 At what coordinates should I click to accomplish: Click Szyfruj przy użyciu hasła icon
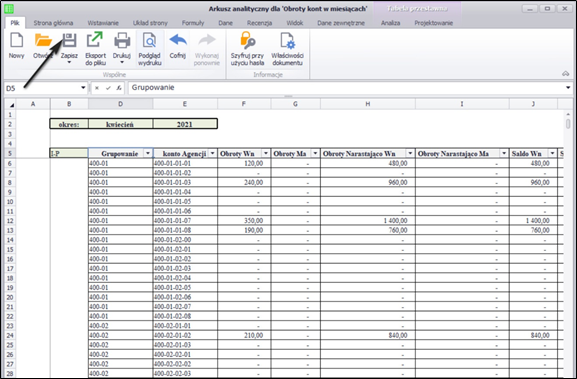click(x=247, y=40)
